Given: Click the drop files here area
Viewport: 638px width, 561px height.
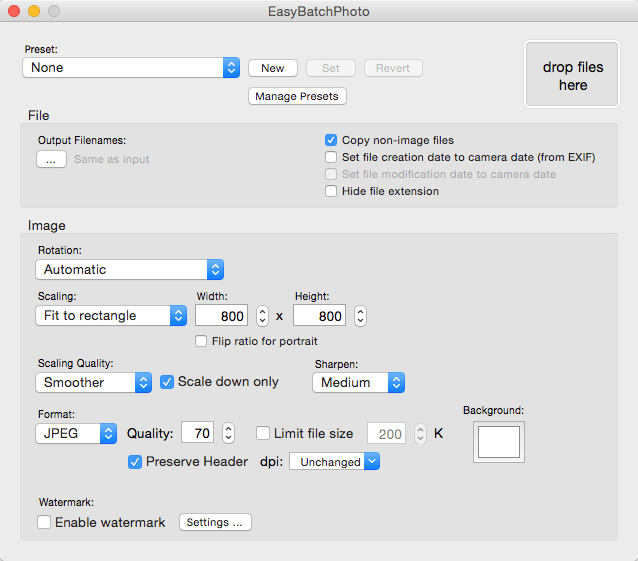Looking at the screenshot, I should pos(572,74).
